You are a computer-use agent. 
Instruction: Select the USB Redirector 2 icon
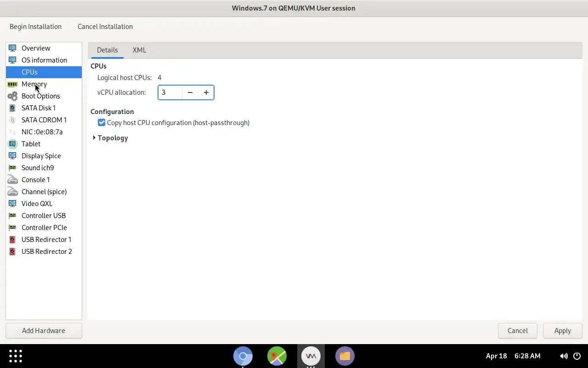(x=12, y=252)
